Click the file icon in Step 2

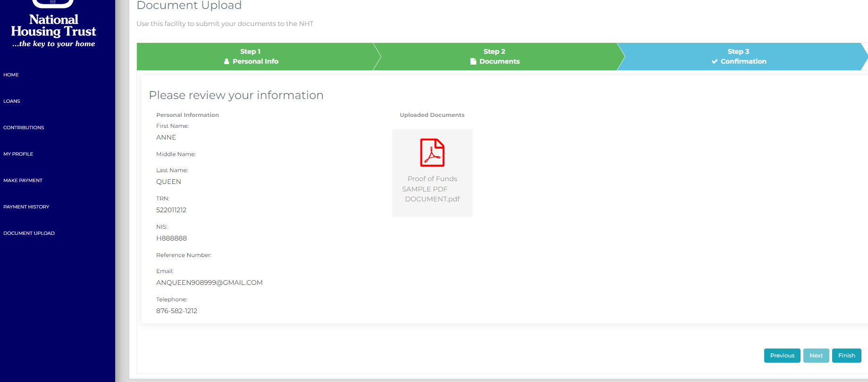[473, 61]
